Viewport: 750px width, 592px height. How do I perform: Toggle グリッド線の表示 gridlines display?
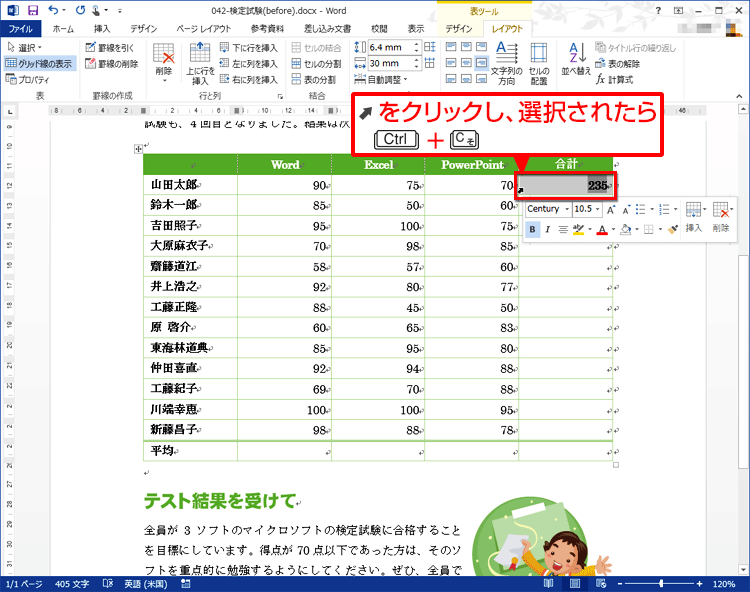coord(39,64)
